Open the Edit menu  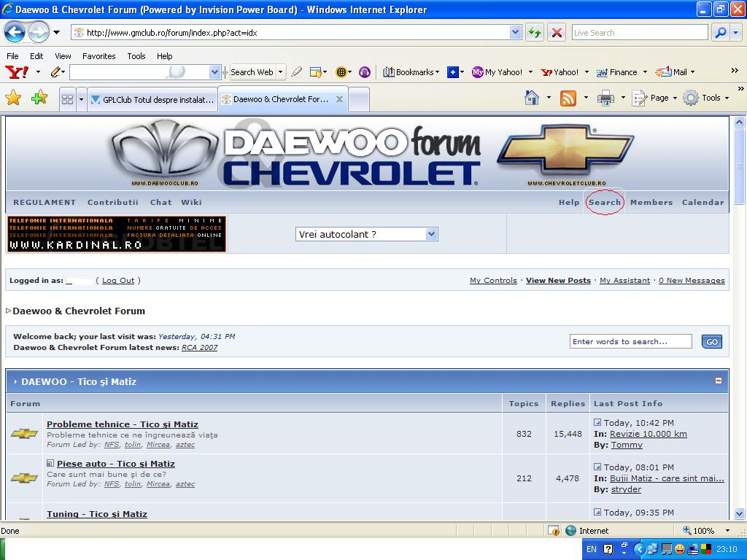point(36,56)
